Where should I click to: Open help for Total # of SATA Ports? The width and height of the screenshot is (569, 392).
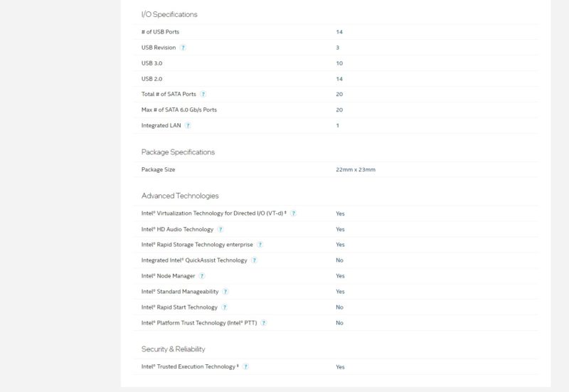coord(203,94)
